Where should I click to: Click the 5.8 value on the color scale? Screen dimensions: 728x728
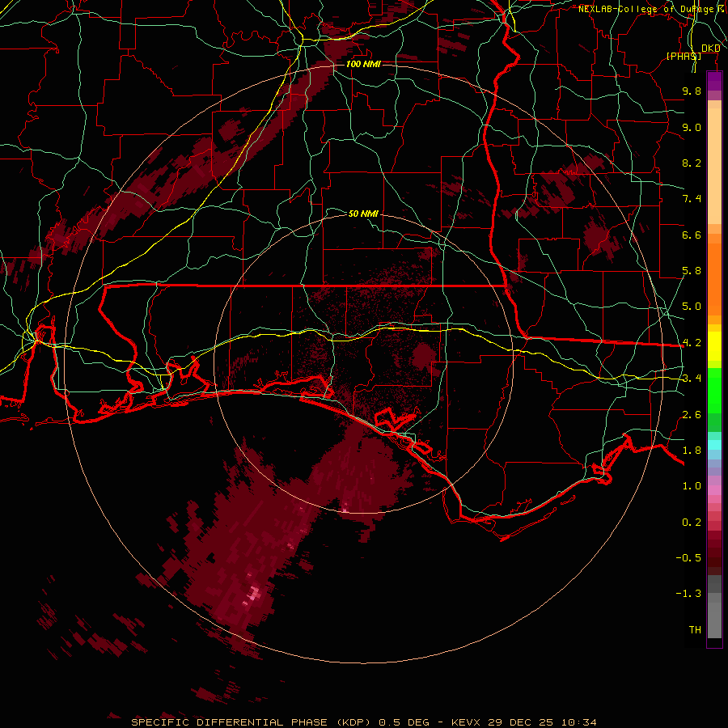(x=692, y=271)
